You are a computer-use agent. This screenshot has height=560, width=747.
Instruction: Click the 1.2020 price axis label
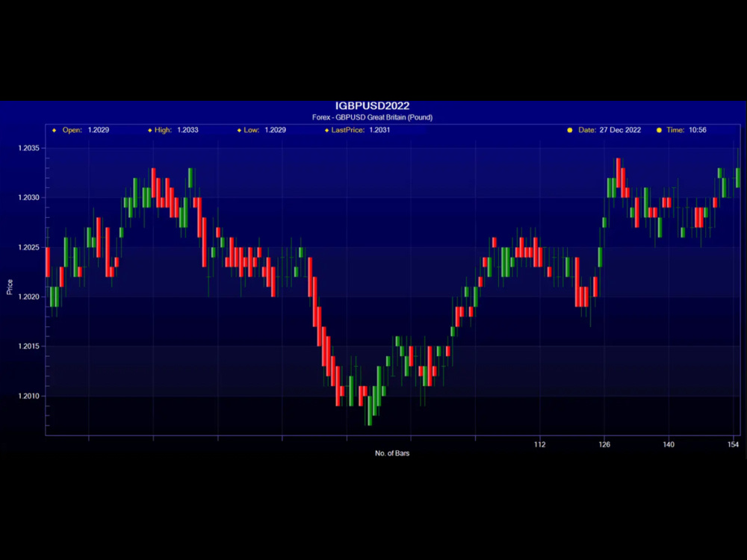point(28,296)
